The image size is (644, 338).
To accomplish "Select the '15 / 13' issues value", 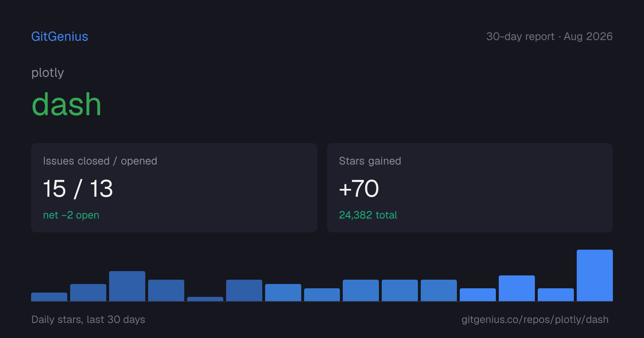I will (x=78, y=188).
